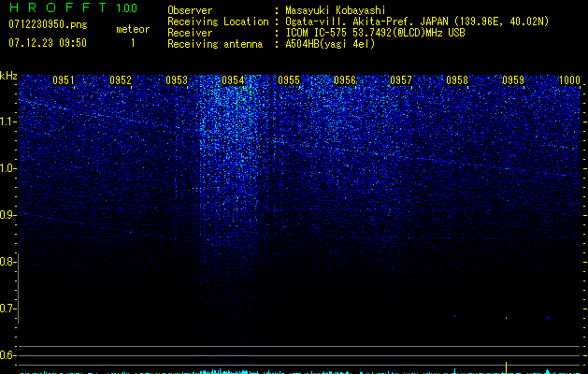Click the yellow meteor detection spike near 0959
Screen dimensions: 588x374
pyautogui.click(x=507, y=367)
